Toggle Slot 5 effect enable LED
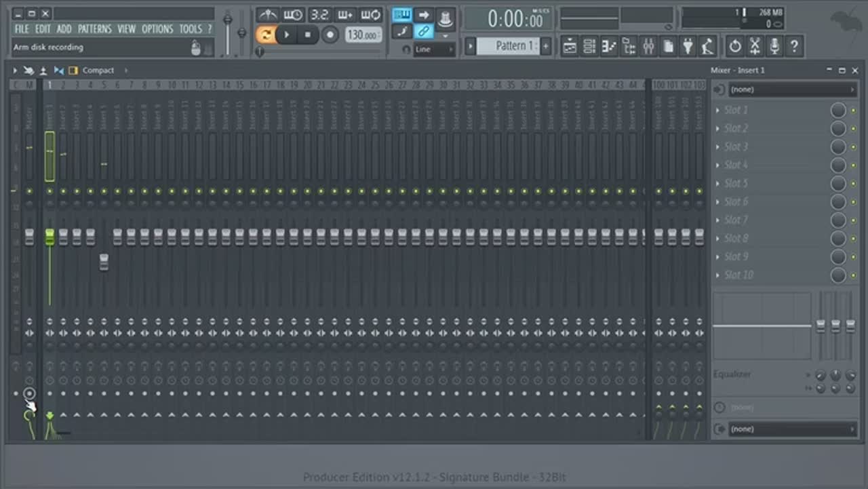 [x=853, y=184]
